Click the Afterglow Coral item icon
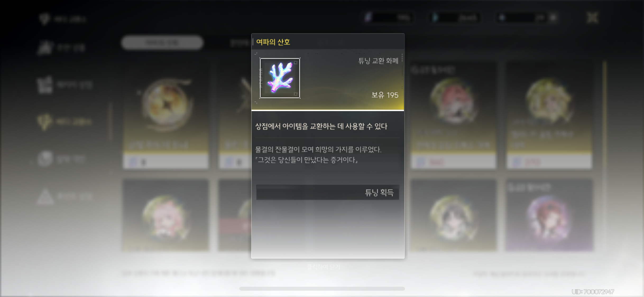This screenshot has width=644, height=297. tap(280, 78)
